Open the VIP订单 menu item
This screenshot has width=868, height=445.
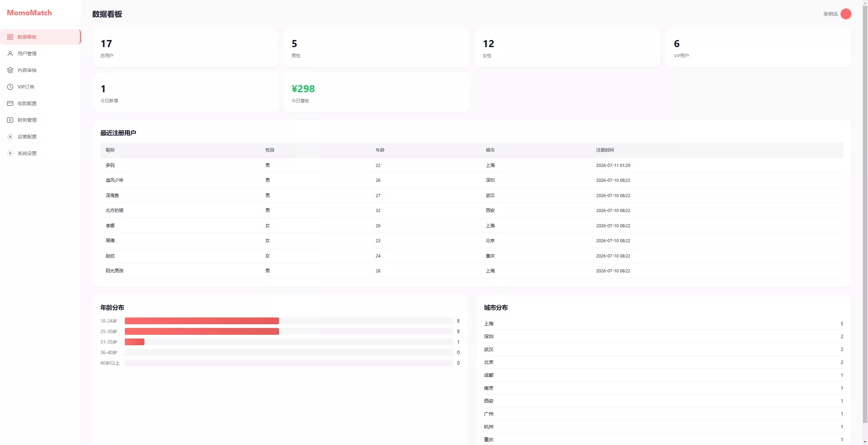click(40, 87)
